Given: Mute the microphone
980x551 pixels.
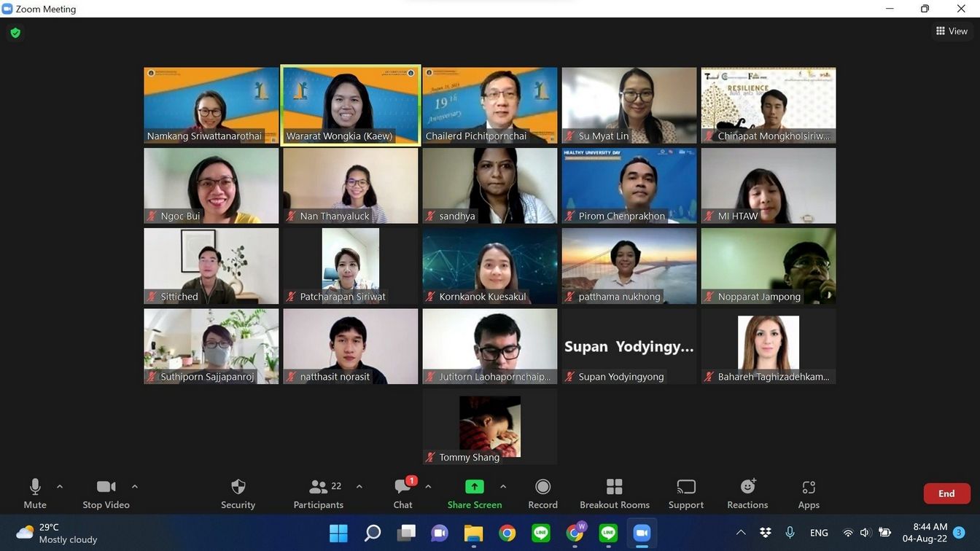Looking at the screenshot, I should click(34, 493).
